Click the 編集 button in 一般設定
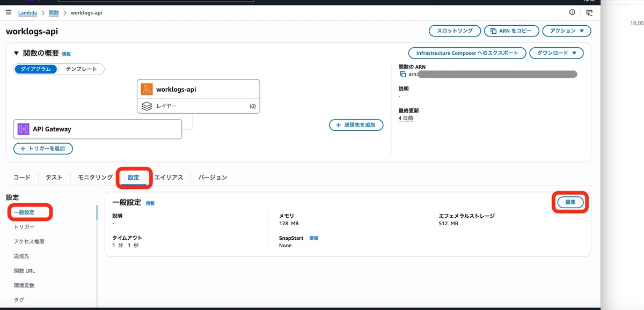Image resolution: width=644 pixels, height=310 pixels. point(570,202)
